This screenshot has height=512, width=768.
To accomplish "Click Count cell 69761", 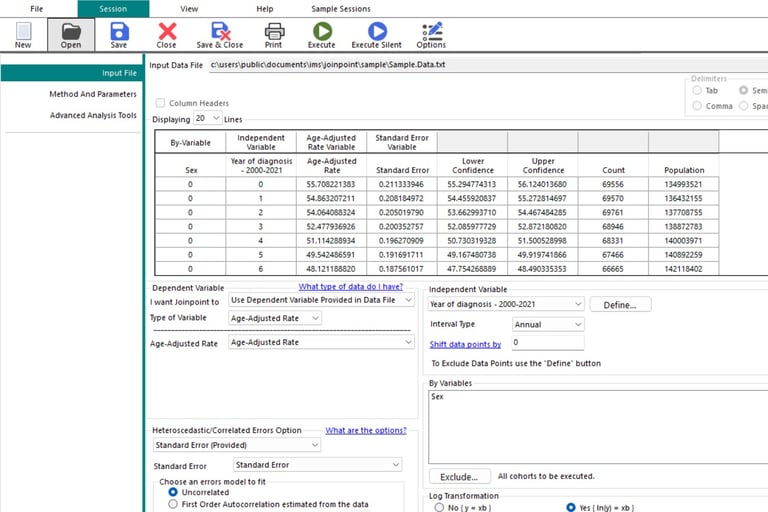I will 613,213.
